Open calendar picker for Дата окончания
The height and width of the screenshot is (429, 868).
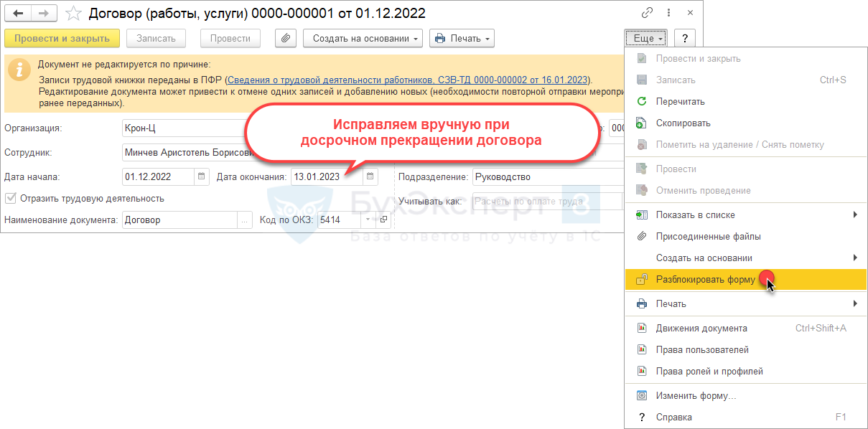(370, 176)
